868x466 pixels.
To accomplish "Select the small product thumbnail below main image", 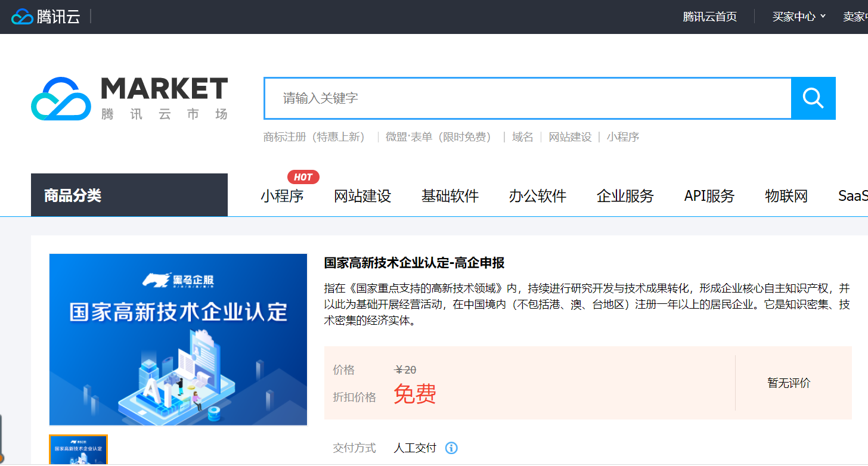I will tap(78, 449).
